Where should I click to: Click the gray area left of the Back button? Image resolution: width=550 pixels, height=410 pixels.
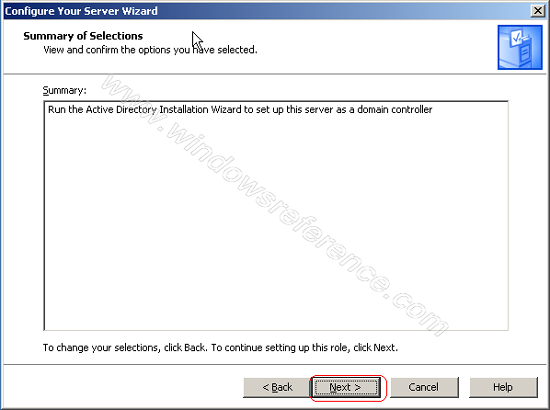tap(123, 387)
